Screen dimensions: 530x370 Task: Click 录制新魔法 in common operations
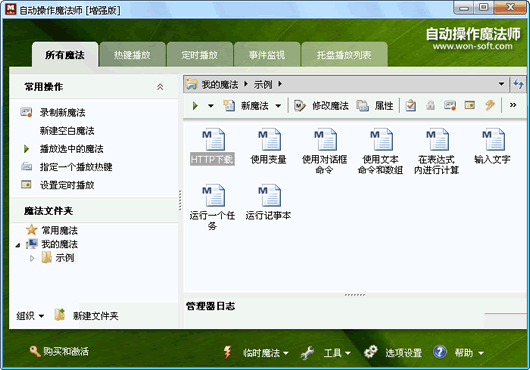click(x=63, y=113)
